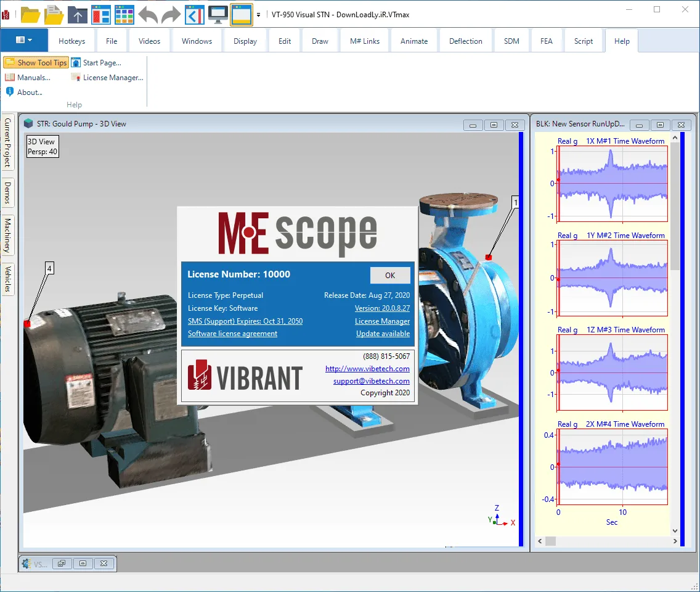Open the M# Links ribbon tab

pos(365,41)
